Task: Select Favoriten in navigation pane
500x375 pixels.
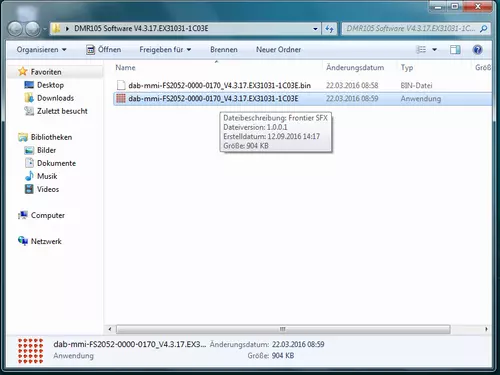Action: 46,72
